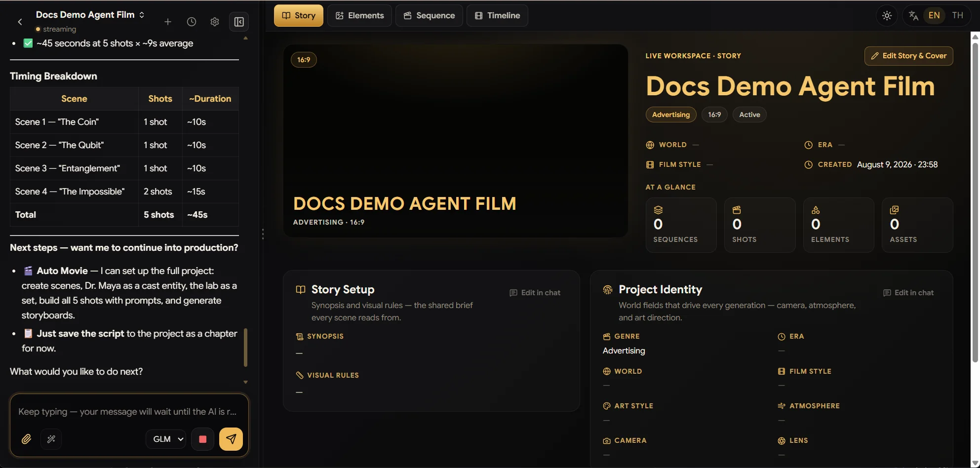The width and height of the screenshot is (980, 468).
Task: Click the Created clock icon
Action: tap(808, 165)
